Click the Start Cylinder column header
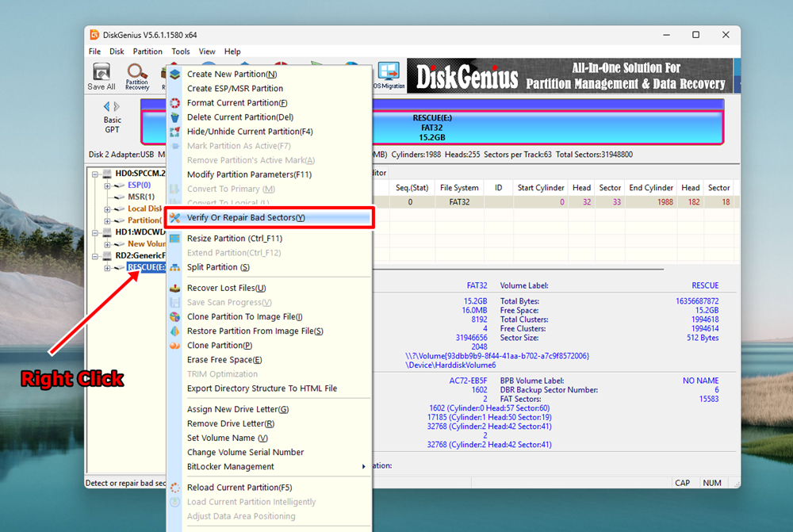 coord(541,188)
